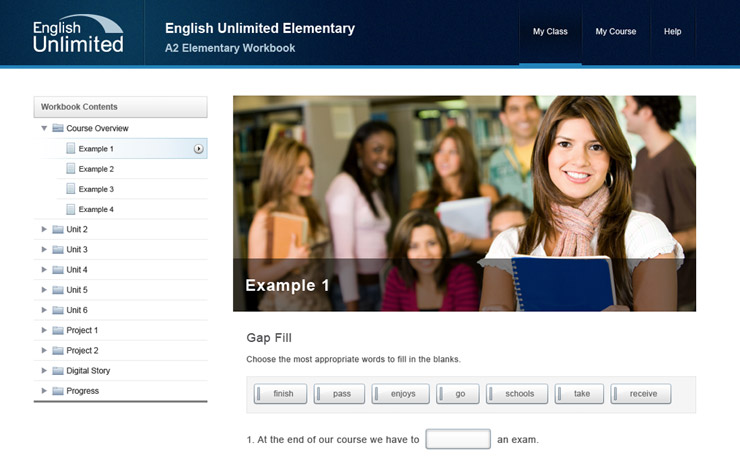Click the English Unlimited logo

tap(78, 33)
